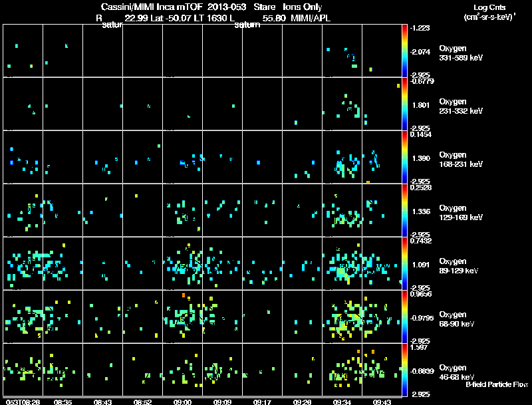Click the colorbar beside Oxygen 129-169 keV
Image resolution: width=532 pixels, height=405 pixels.
pos(404,210)
